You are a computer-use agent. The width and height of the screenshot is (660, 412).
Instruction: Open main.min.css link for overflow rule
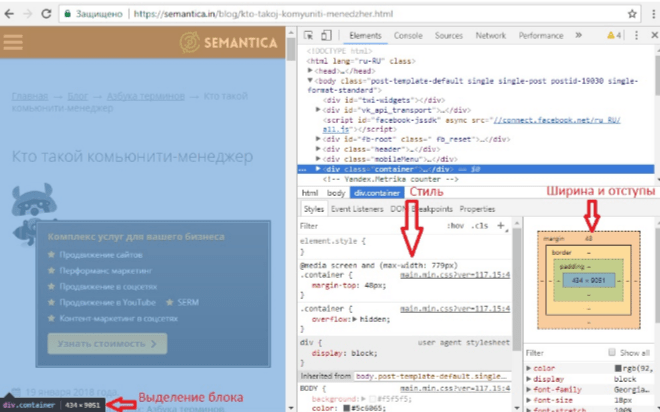pos(455,309)
